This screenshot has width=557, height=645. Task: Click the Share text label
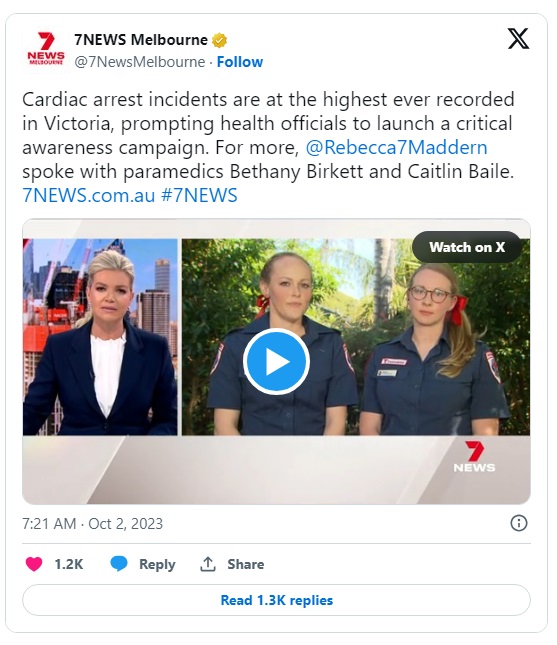pyautogui.click(x=246, y=564)
